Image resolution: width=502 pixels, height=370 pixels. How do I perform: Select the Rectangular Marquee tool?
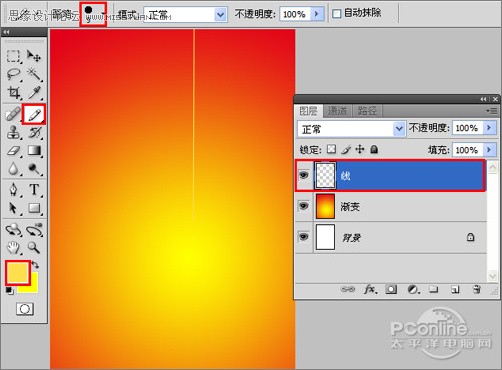pyautogui.click(x=13, y=56)
